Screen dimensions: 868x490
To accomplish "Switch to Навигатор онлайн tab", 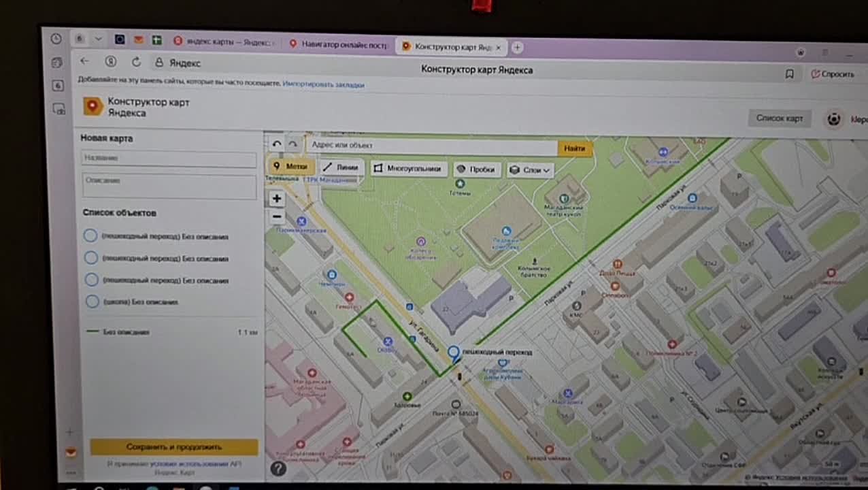I will pyautogui.click(x=338, y=44).
